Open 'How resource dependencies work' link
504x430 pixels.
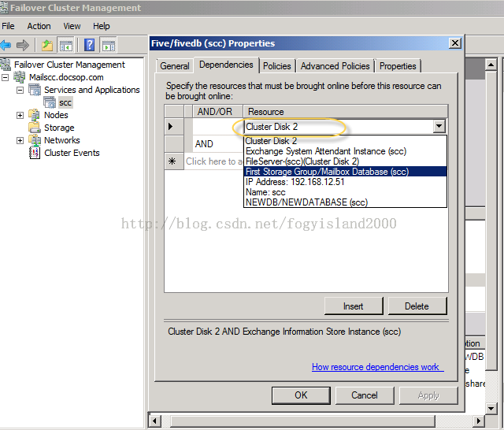tap(378, 367)
